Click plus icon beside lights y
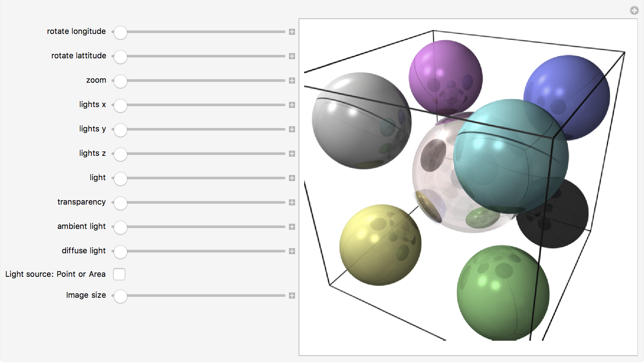The image size is (644, 363). pyautogui.click(x=292, y=129)
